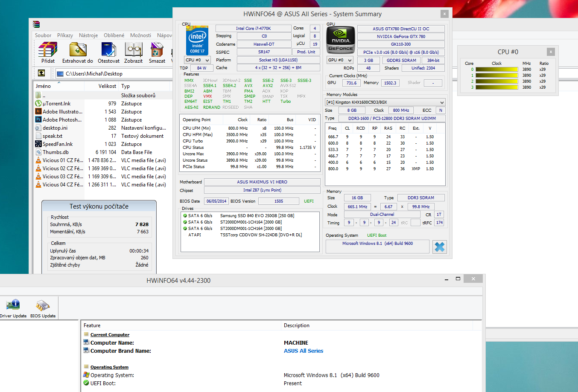
Task: Click the BIOS date 06/05/2014 field
Action: 216,201
